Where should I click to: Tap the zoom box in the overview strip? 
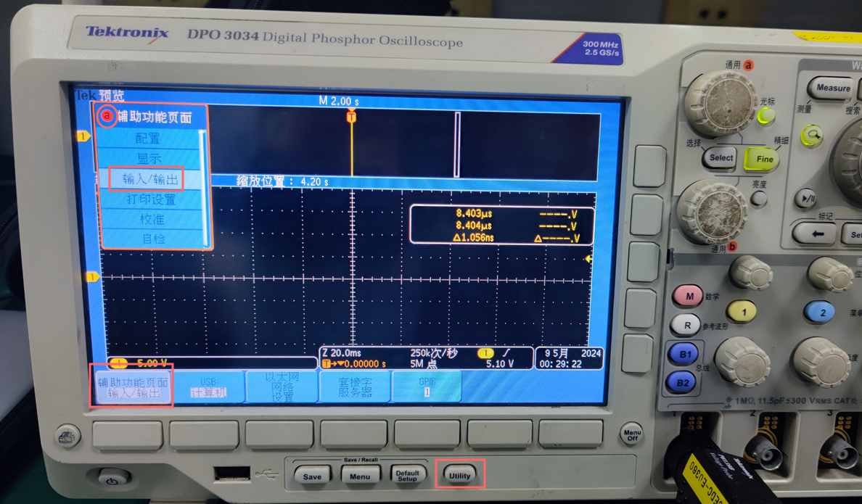[457, 144]
